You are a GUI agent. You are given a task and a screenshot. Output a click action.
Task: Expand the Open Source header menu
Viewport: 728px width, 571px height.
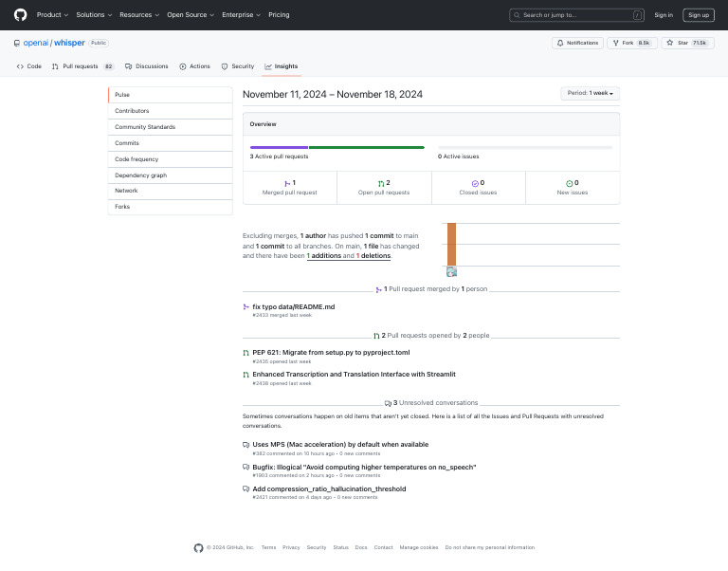point(191,15)
